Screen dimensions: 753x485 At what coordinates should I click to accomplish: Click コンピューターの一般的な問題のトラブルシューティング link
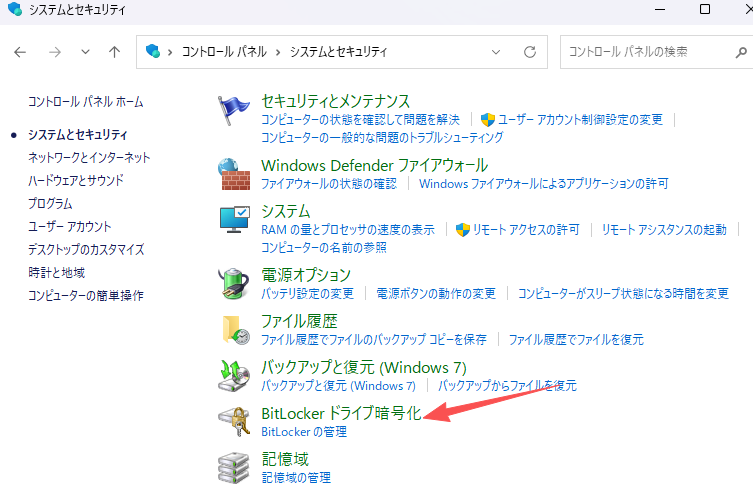[x=382, y=138]
